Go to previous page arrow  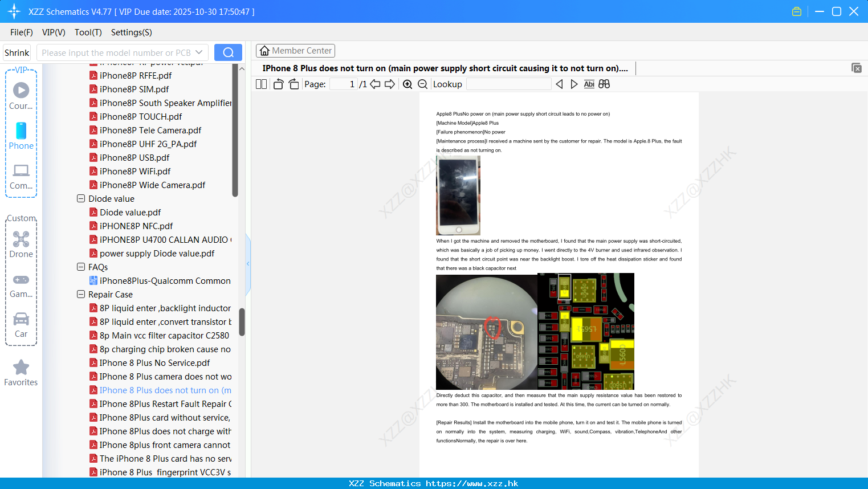tap(375, 84)
